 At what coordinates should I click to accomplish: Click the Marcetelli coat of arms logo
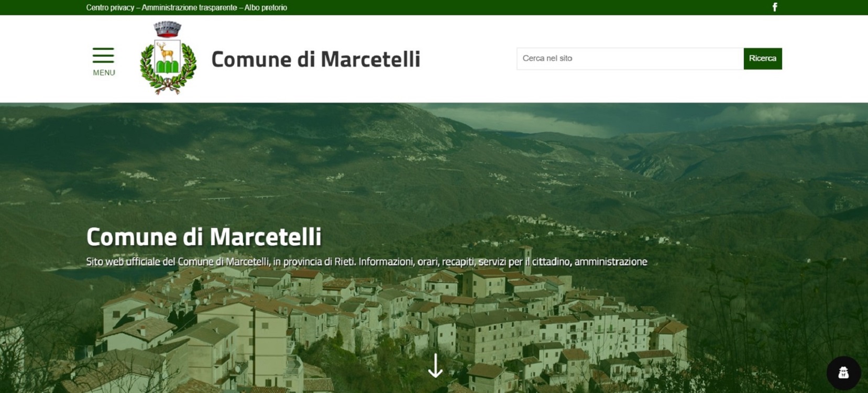tap(168, 58)
